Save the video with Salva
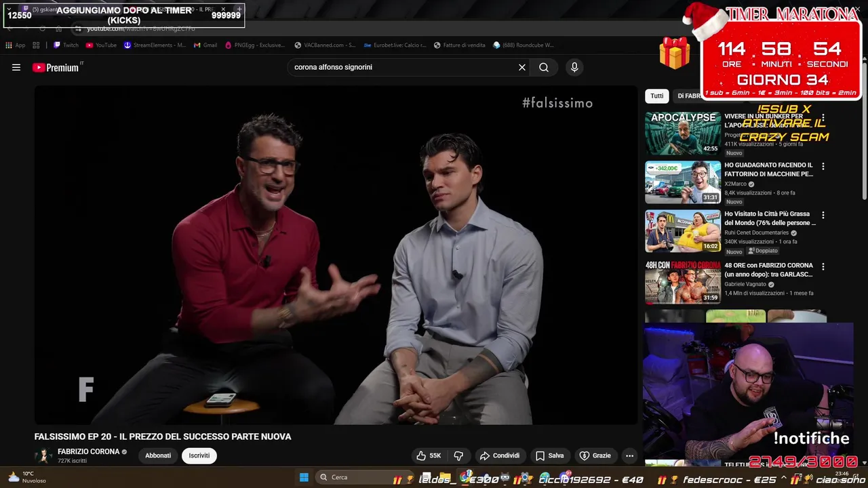 [x=549, y=455]
